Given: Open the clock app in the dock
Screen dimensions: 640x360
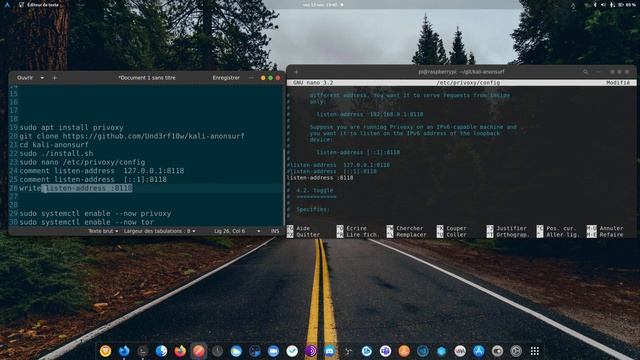Looking at the screenshot, I should [x=217, y=351].
